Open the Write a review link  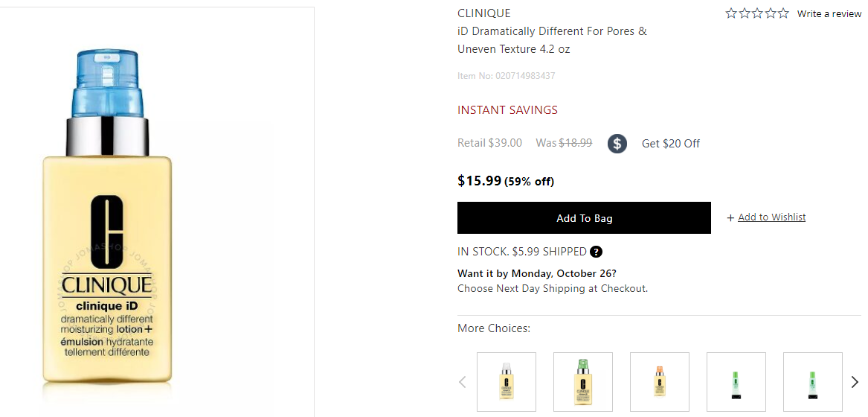(829, 13)
